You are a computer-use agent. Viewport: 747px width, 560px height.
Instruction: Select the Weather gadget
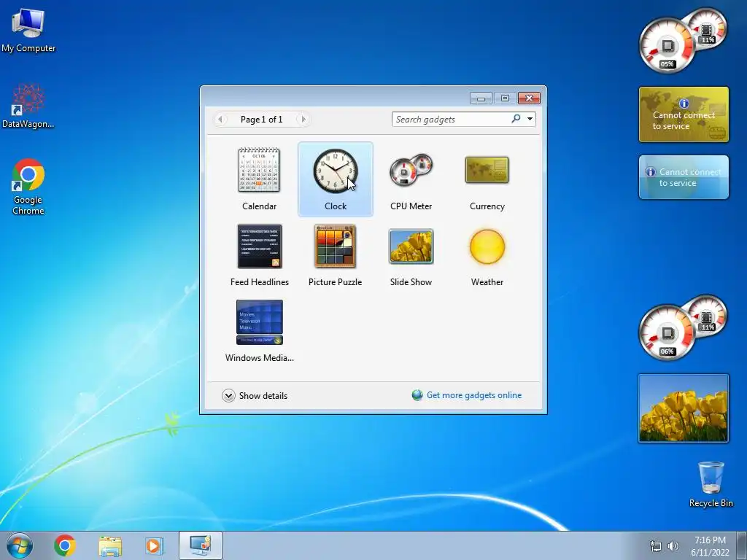click(487, 255)
